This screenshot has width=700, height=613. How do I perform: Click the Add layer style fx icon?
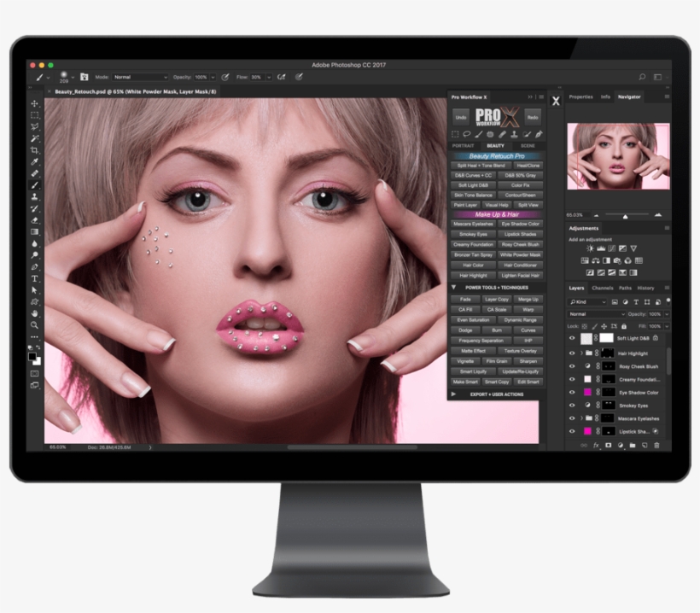pyautogui.click(x=595, y=445)
